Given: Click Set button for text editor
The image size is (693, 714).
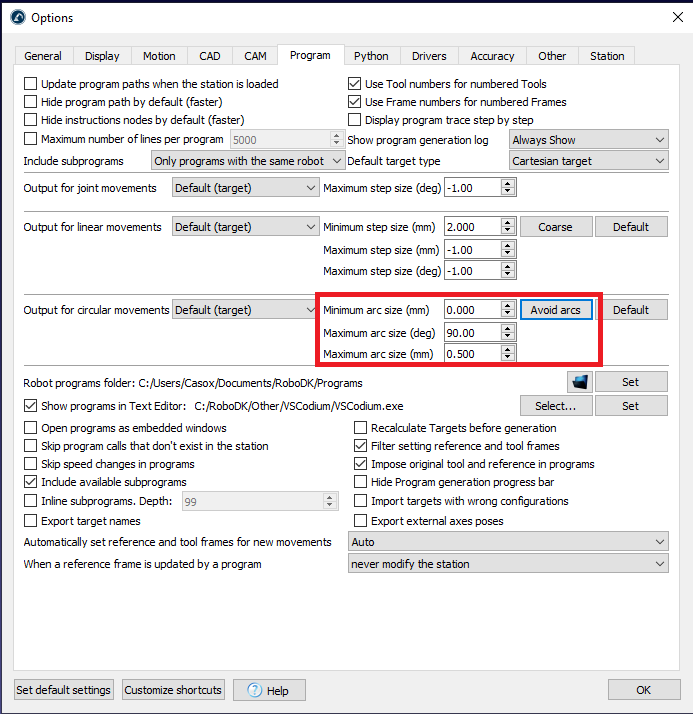Looking at the screenshot, I should (x=631, y=406).
